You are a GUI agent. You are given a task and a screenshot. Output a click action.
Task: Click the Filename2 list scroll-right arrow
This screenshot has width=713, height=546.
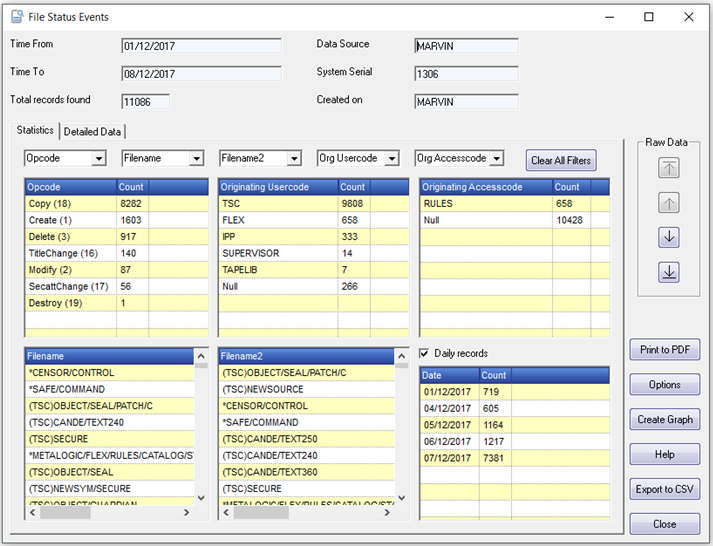click(x=387, y=512)
